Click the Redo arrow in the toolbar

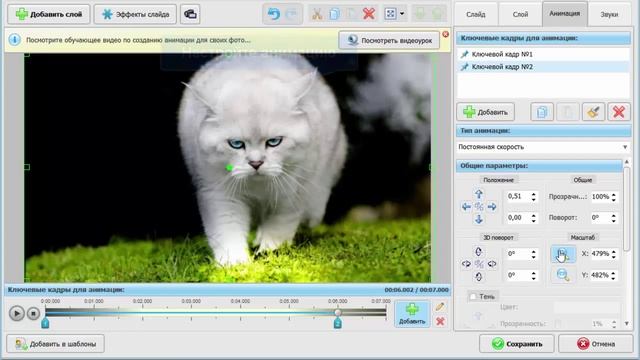291,14
